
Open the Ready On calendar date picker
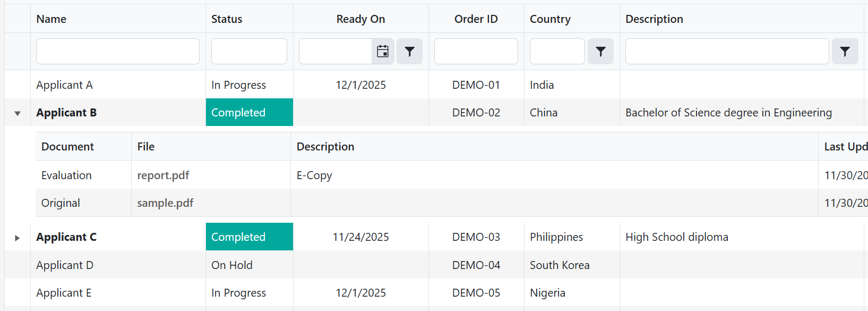coord(382,52)
